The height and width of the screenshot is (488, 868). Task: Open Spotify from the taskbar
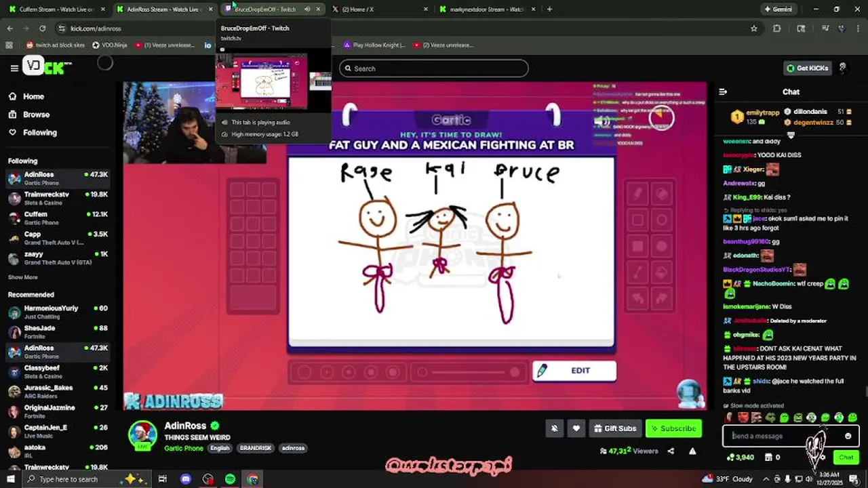230,479
